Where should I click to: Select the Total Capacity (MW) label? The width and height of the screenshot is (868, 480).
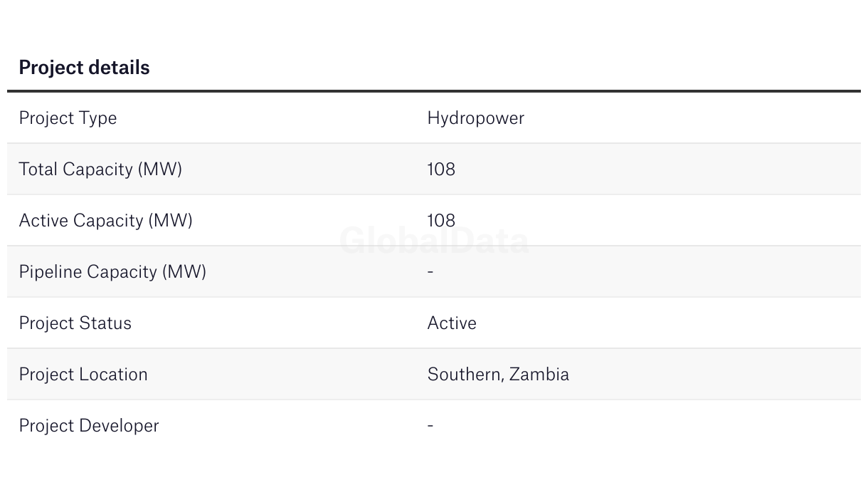[x=100, y=169]
